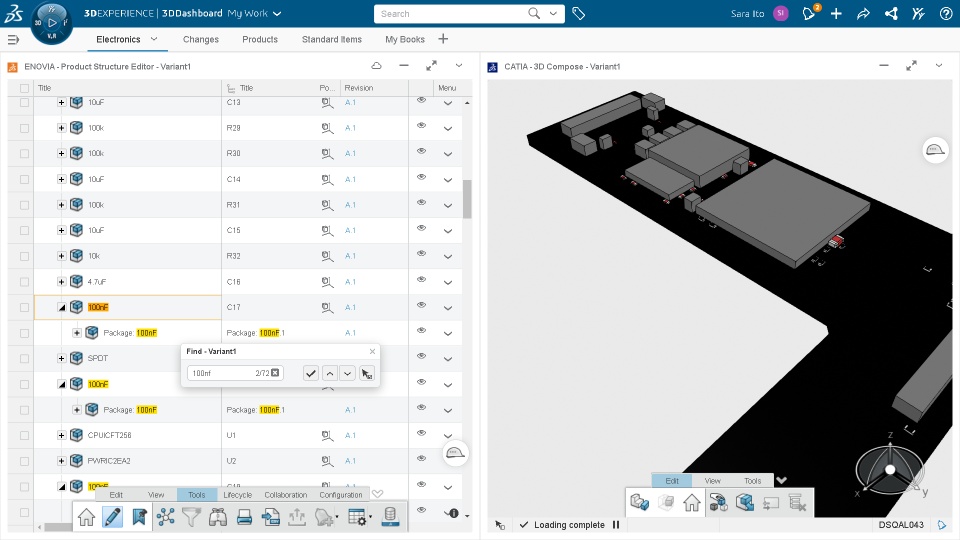Click the plus Add icon in top bar
This screenshot has height=540, width=960.
836,13
